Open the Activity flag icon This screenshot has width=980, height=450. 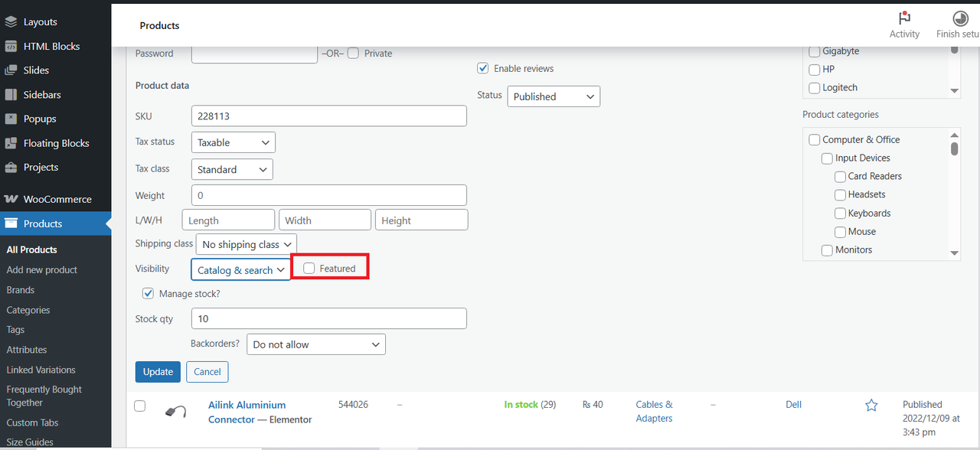tap(904, 19)
